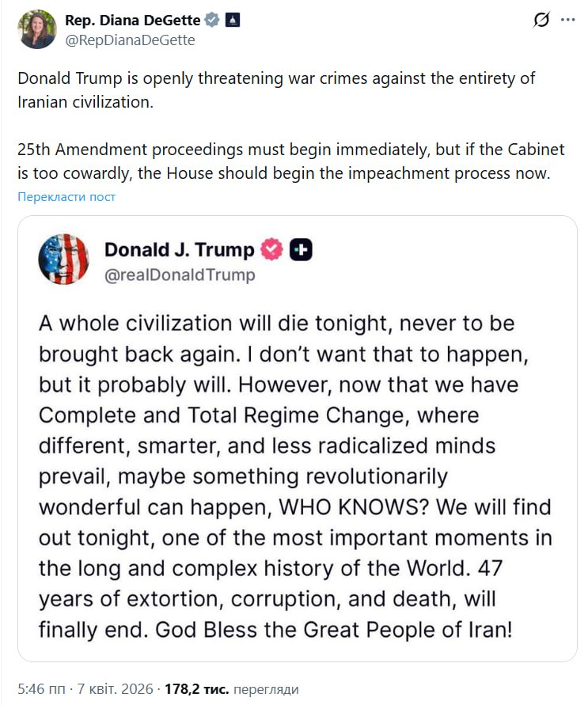Screen dimensions: 588x705
Task: Click the Grok icon at top right
Action: pyautogui.click(x=541, y=21)
